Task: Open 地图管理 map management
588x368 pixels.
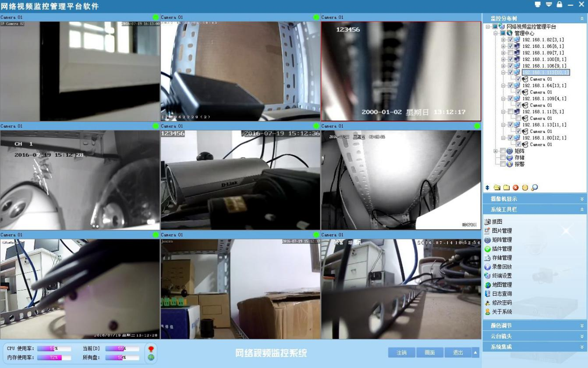Action: (502, 285)
